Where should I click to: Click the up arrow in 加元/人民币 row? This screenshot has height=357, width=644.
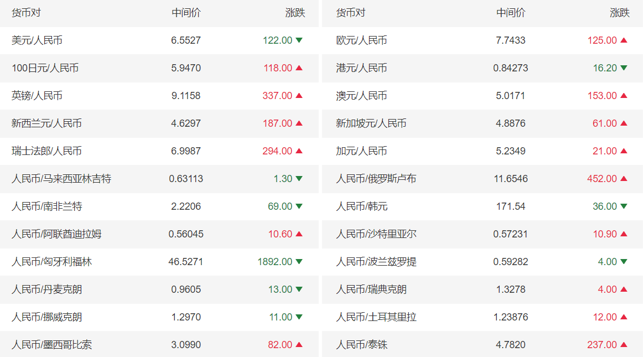pyautogui.click(x=624, y=151)
